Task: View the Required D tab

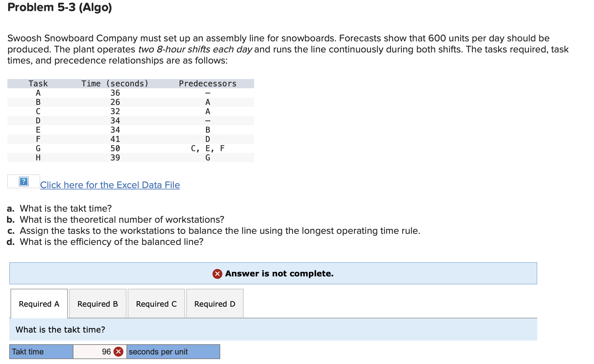Action: pos(215,304)
